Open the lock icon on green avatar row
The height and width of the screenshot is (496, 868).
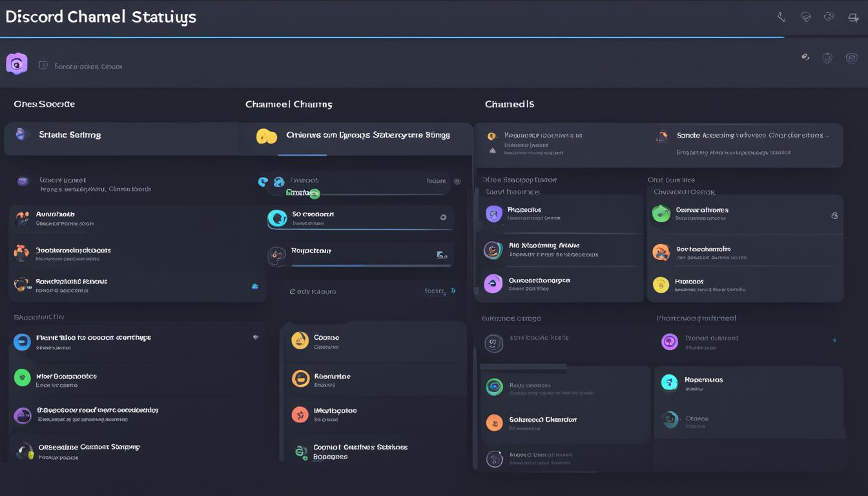click(834, 216)
